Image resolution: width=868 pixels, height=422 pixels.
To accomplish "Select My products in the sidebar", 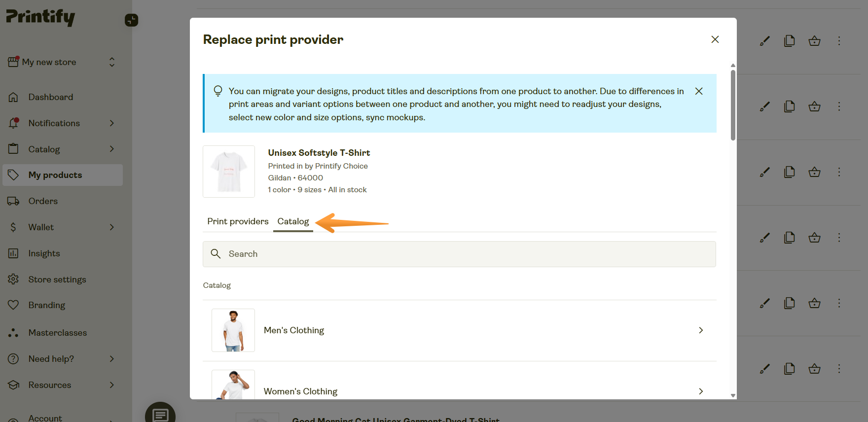I will point(63,175).
